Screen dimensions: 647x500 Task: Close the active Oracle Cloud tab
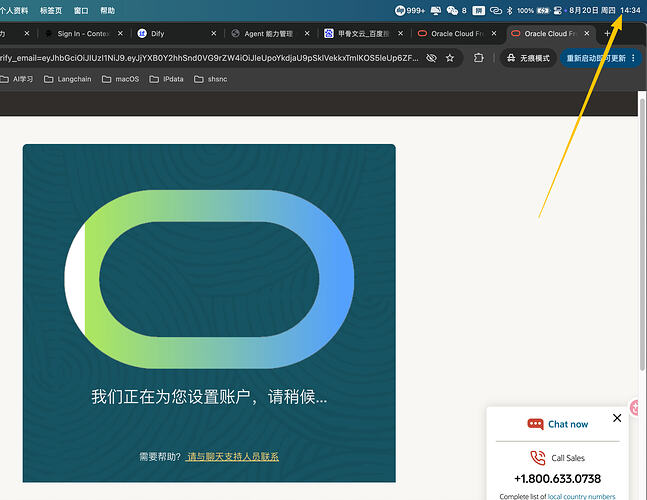tap(587, 33)
